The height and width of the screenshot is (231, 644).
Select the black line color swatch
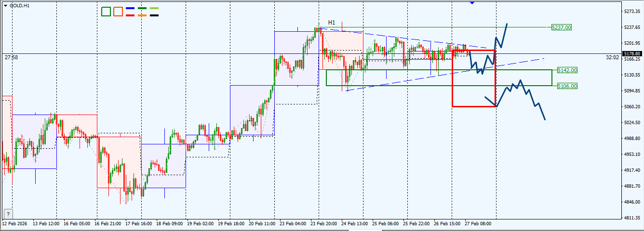154,15
